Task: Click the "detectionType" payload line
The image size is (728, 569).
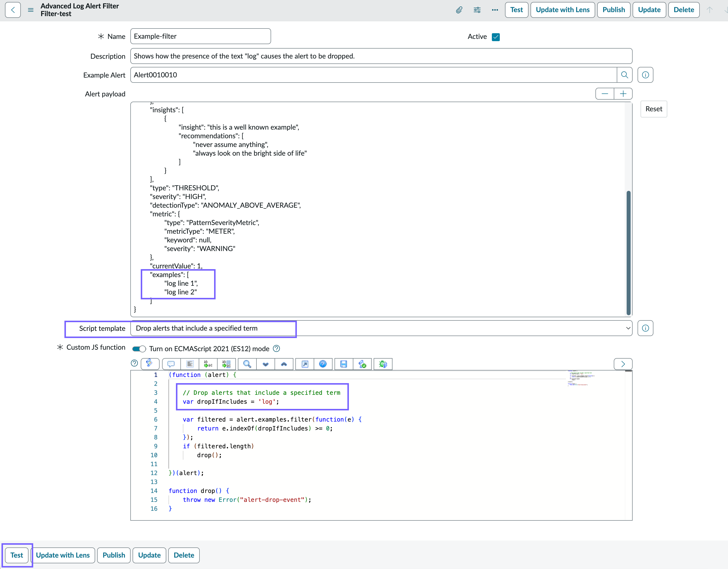Action: coord(225,205)
